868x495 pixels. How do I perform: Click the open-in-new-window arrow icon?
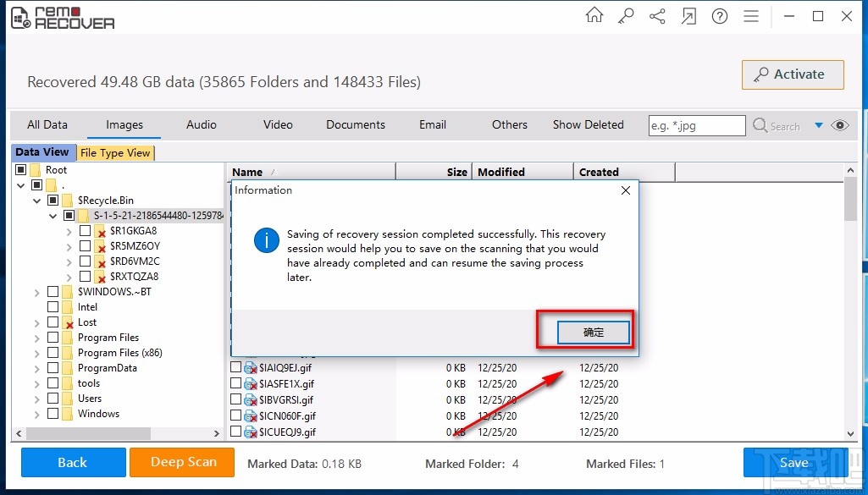point(688,15)
